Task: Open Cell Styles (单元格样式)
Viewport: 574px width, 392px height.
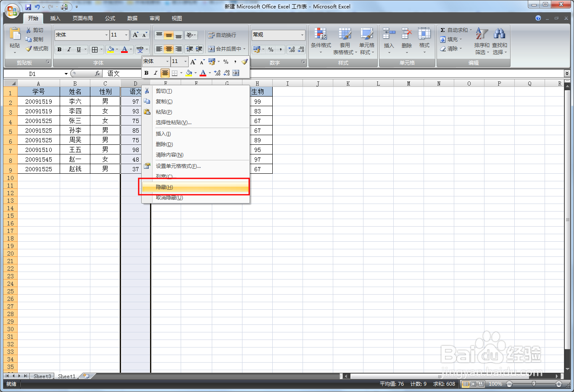Action: pyautogui.click(x=366, y=41)
